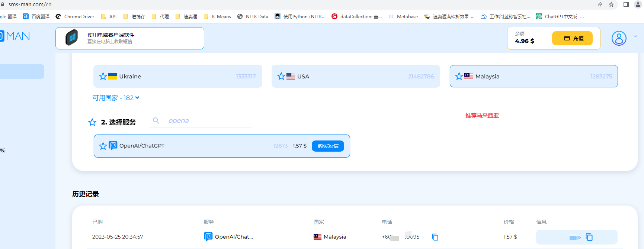Favorite Ukraine with its star icon
This screenshot has height=249, width=644.
tap(103, 76)
